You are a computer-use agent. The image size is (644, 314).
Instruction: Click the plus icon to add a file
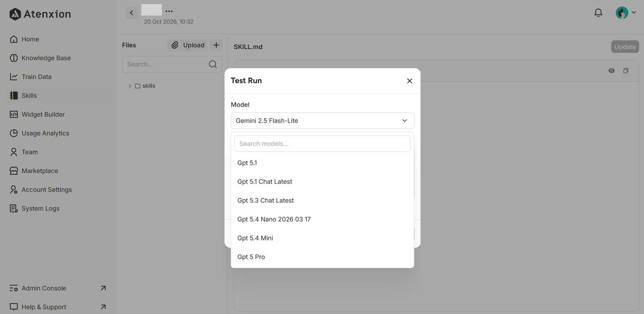coord(216,45)
